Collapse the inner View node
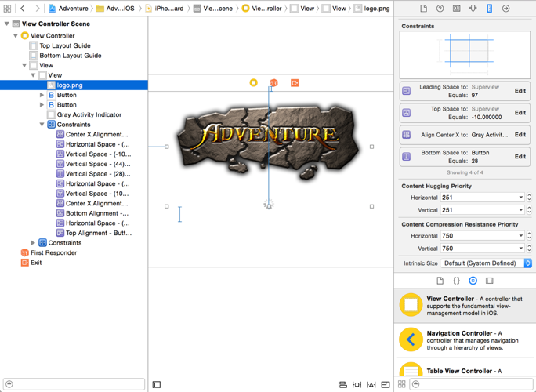The image size is (536, 392). pyautogui.click(x=33, y=75)
